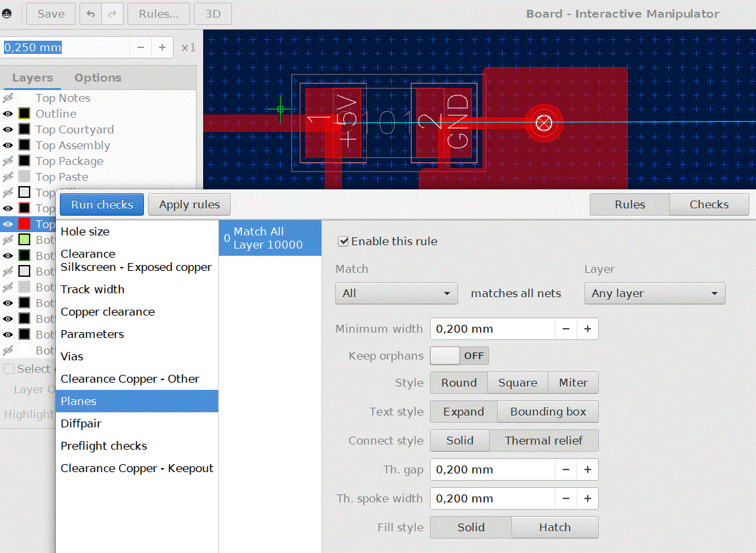
Task: Show the Top Package layer
Action: 8,161
